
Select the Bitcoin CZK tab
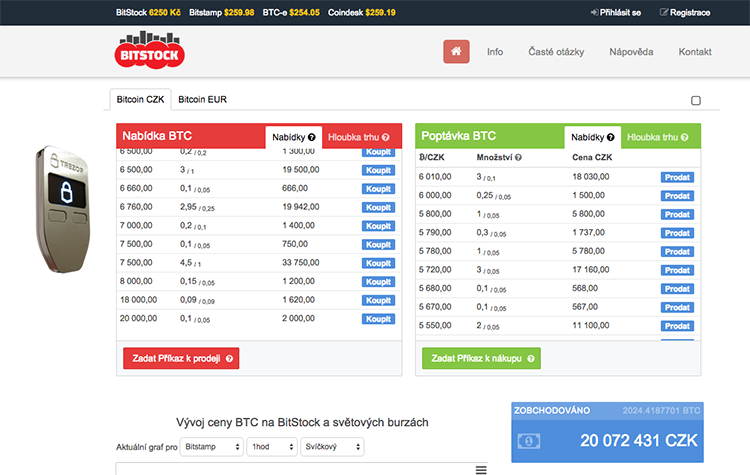click(x=140, y=100)
